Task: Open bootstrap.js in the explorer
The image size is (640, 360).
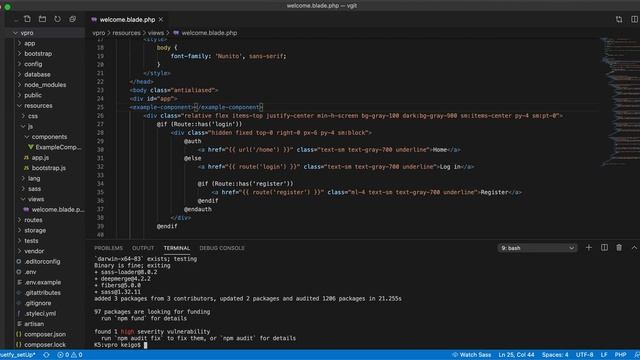Action: [44, 168]
